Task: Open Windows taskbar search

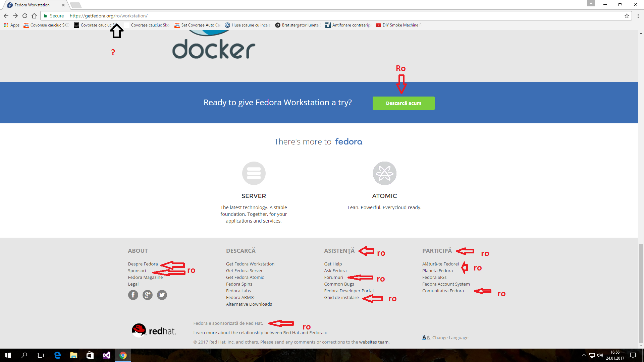Action: pos(24,355)
